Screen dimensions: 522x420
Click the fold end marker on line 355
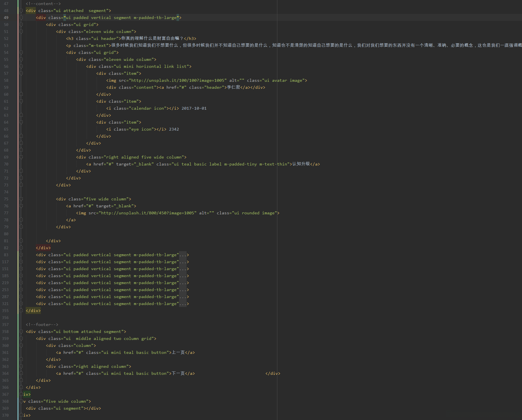[x=21, y=311]
